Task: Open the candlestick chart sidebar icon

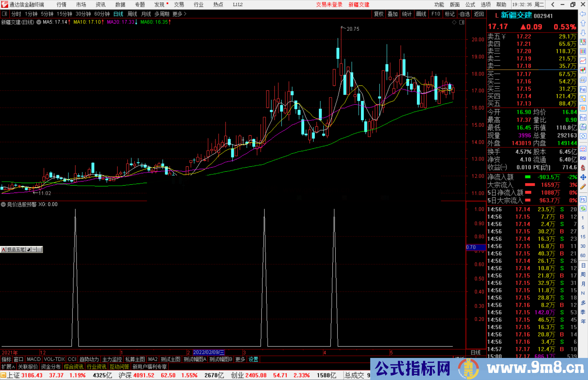Action: 583,70
